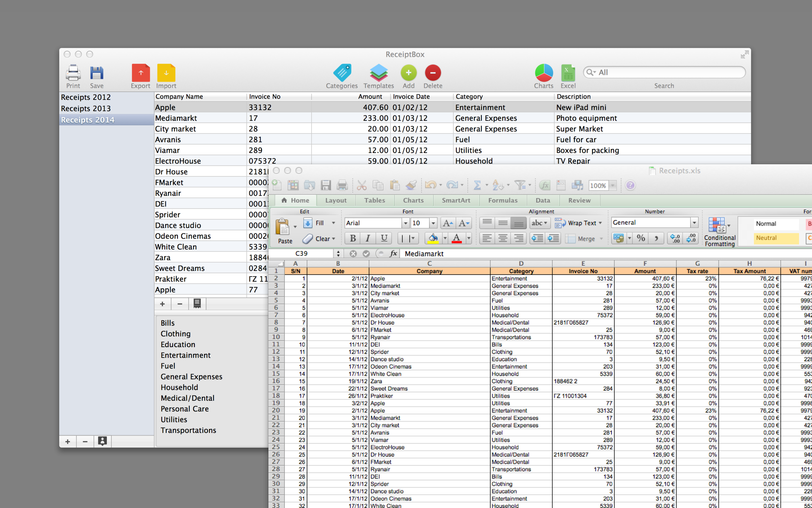Screen dimensions: 812x508
Task: Click the Paste clipboard in the ribbon
Action: point(282,227)
